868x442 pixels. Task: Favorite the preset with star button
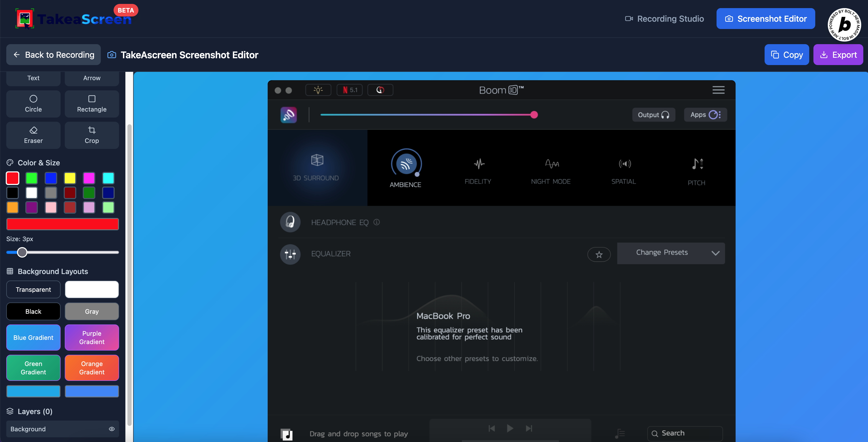click(599, 254)
